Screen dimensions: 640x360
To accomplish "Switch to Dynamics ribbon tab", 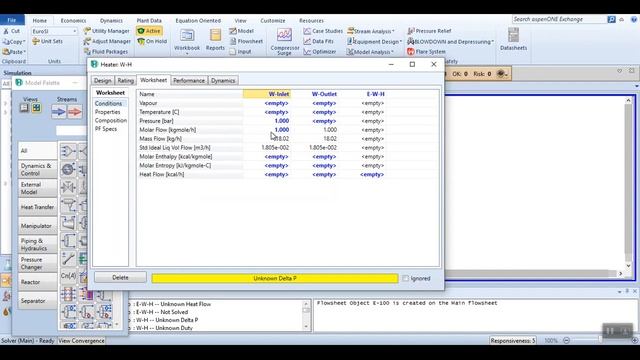I will [x=111, y=20].
